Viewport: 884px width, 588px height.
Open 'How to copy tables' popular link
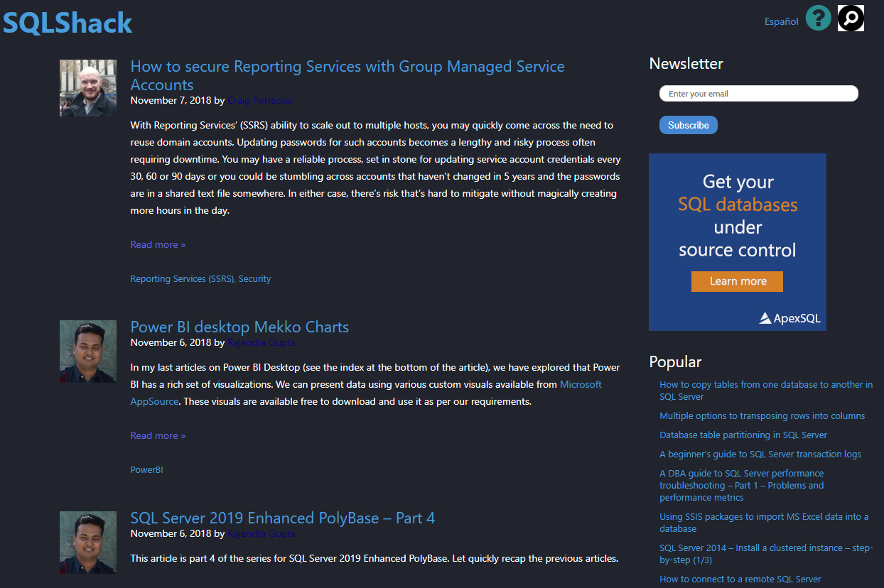click(x=766, y=391)
